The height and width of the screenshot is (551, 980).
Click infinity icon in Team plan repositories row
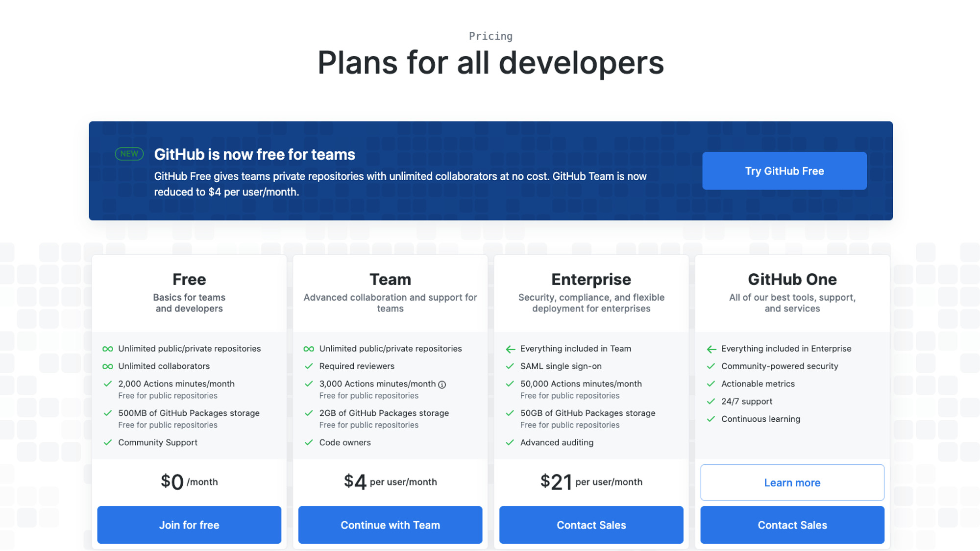pos(309,349)
